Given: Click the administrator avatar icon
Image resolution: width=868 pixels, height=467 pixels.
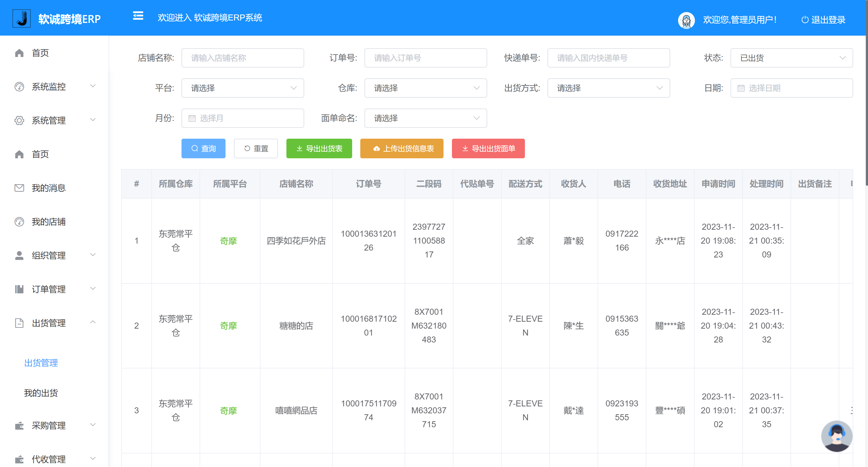Looking at the screenshot, I should coord(686,20).
